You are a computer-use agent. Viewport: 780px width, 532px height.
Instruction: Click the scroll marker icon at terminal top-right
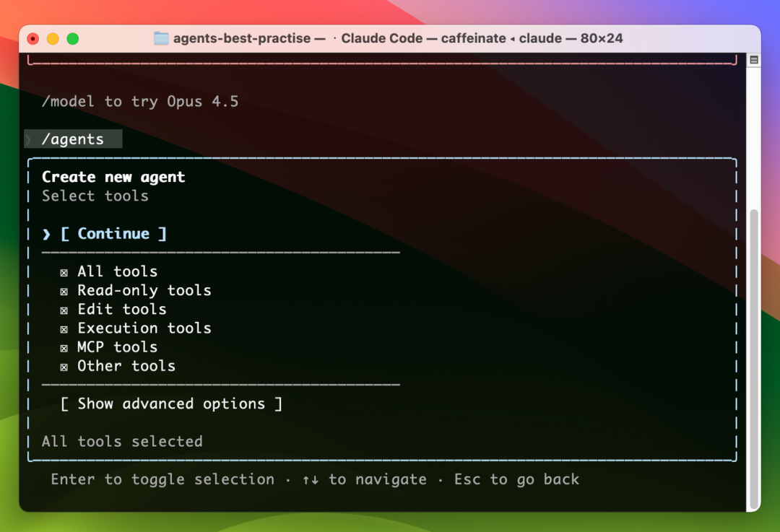[x=754, y=60]
